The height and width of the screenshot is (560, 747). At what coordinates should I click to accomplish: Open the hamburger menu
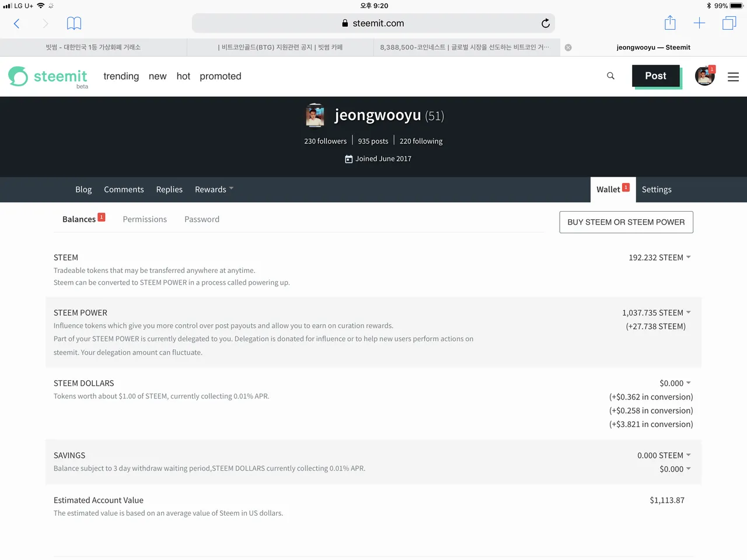click(x=734, y=76)
